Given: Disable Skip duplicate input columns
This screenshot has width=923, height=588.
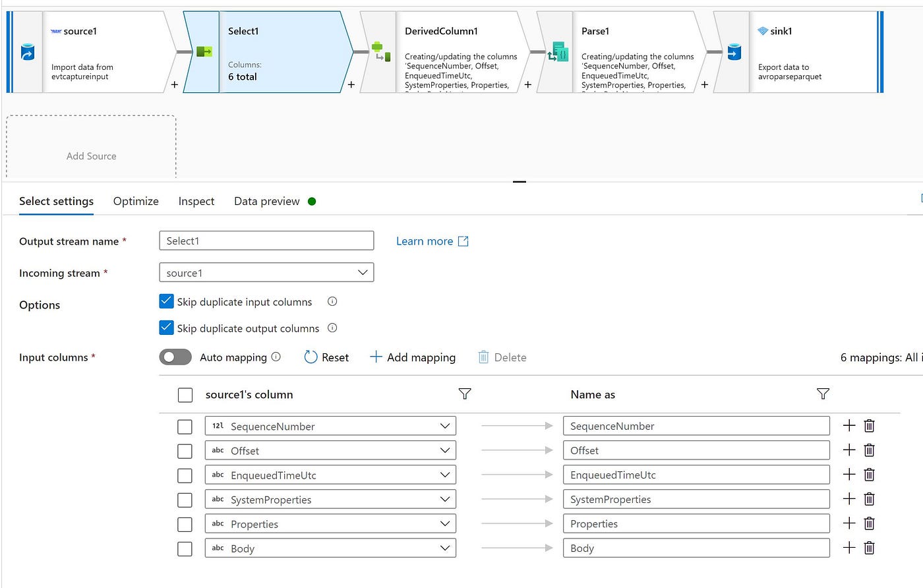Looking at the screenshot, I should 166,301.
